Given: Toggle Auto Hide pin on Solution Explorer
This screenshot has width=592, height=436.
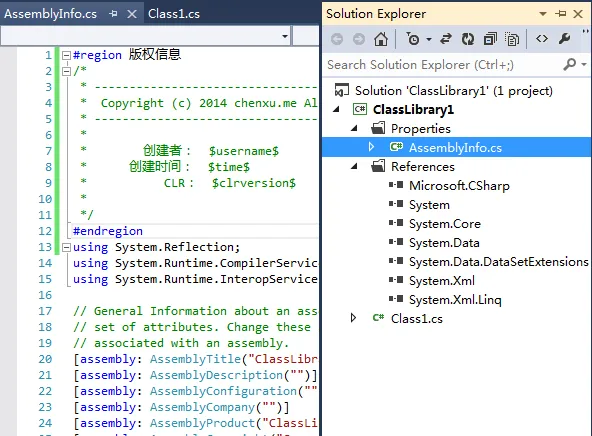Looking at the screenshot, I should point(561,14).
